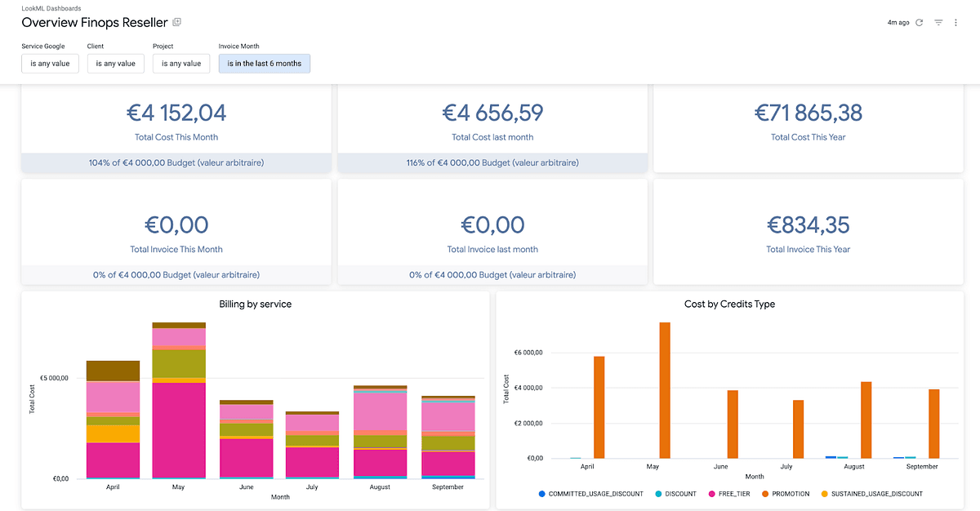Toggle the dashboard filters bar icon
Image resolution: width=980 pixels, height=511 pixels.
tap(938, 23)
